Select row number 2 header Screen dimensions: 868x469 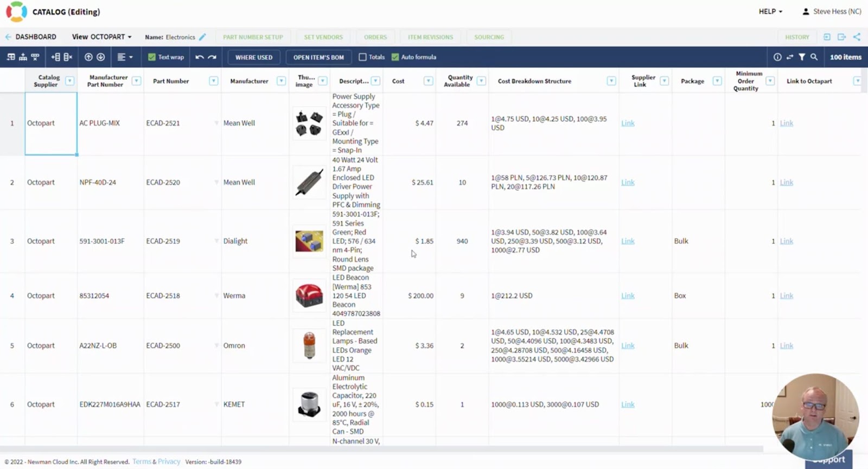[12, 182]
